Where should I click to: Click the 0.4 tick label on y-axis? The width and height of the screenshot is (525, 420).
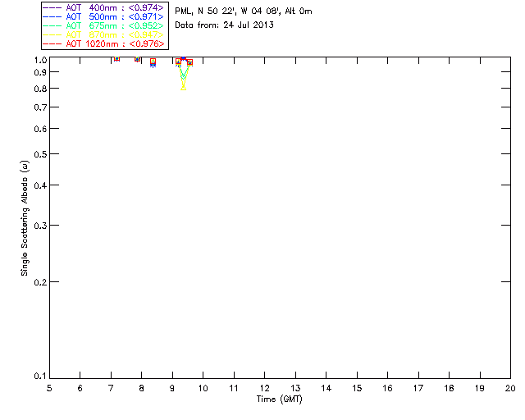click(40, 185)
